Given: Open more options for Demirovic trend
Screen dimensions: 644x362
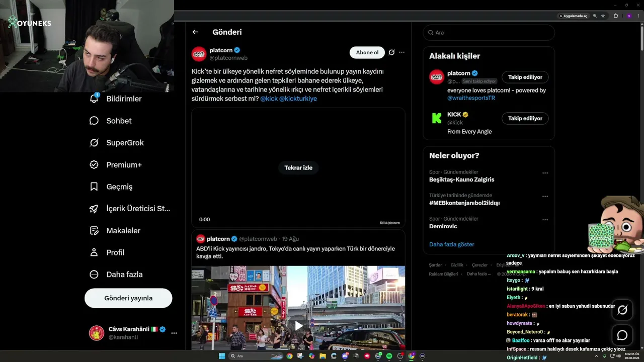Looking at the screenshot, I should pos(545,220).
